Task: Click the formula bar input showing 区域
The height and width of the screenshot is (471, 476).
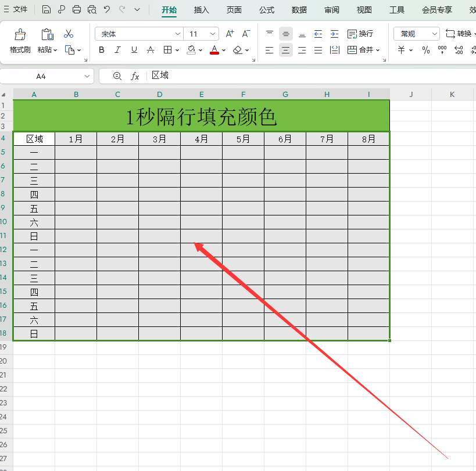Action: 311,75
